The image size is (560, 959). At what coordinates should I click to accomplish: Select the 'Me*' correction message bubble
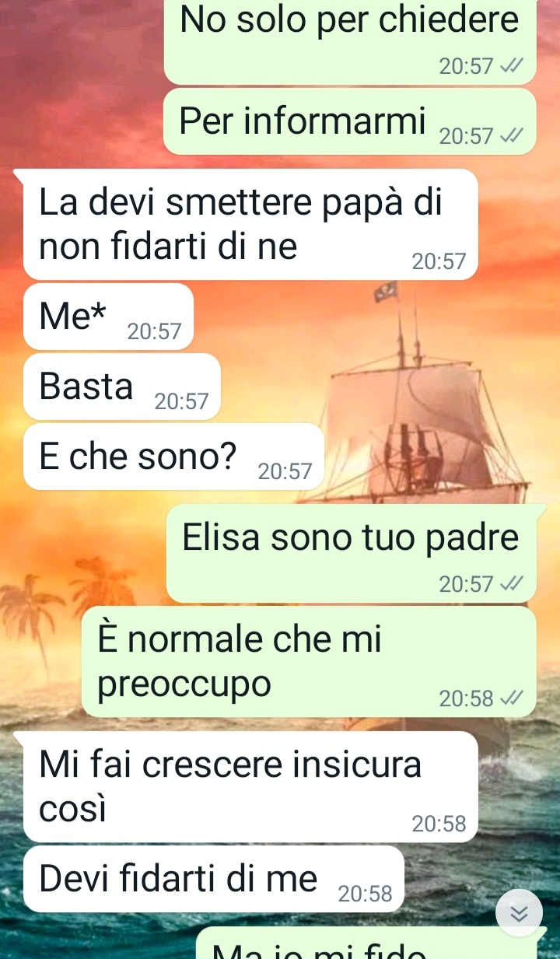pos(108,317)
